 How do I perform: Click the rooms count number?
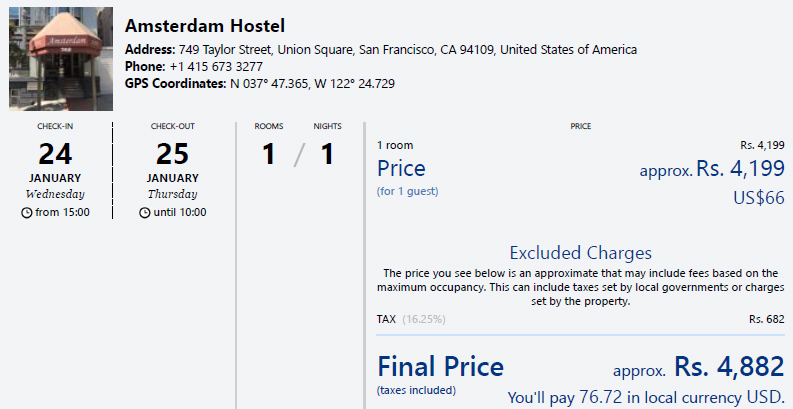pos(268,155)
